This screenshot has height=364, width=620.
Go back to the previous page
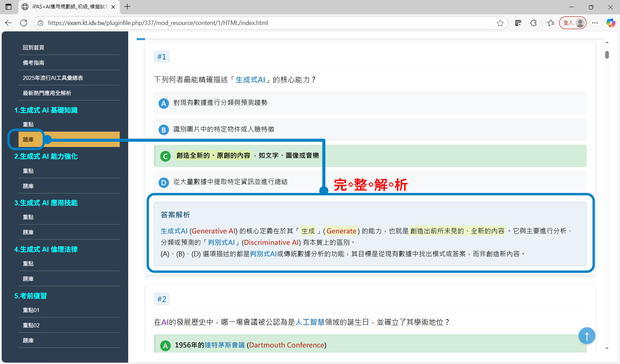click(x=8, y=23)
